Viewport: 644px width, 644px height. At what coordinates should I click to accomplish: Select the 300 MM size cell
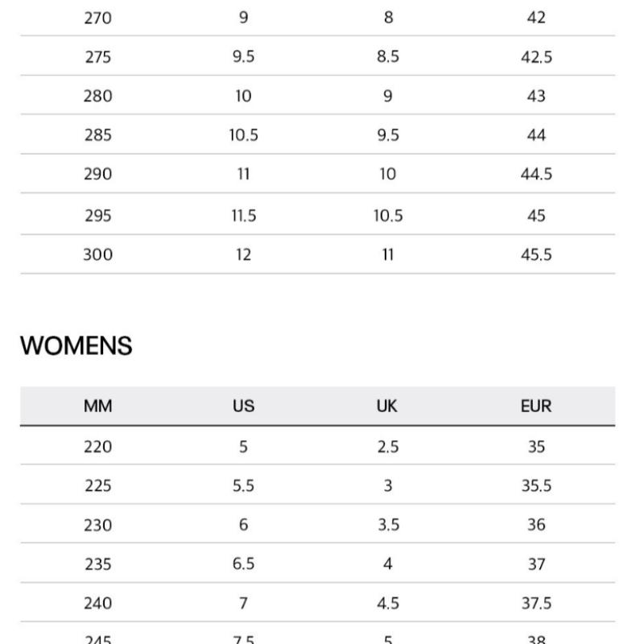click(x=97, y=255)
